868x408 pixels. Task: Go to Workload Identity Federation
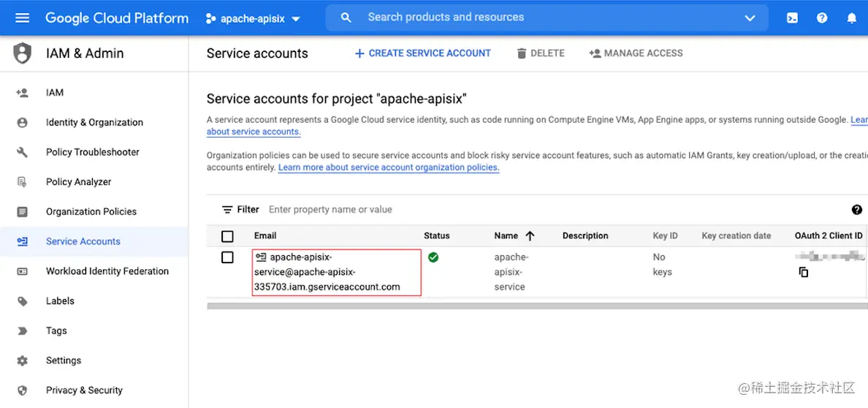point(107,271)
